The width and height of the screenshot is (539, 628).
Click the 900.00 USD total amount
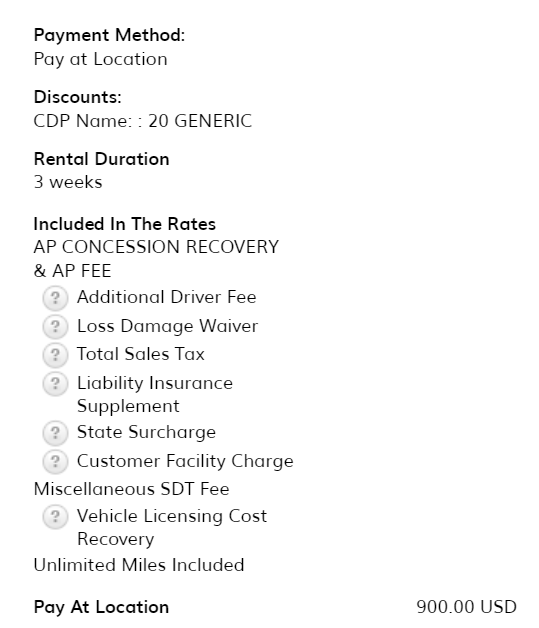pyautogui.click(x=467, y=607)
